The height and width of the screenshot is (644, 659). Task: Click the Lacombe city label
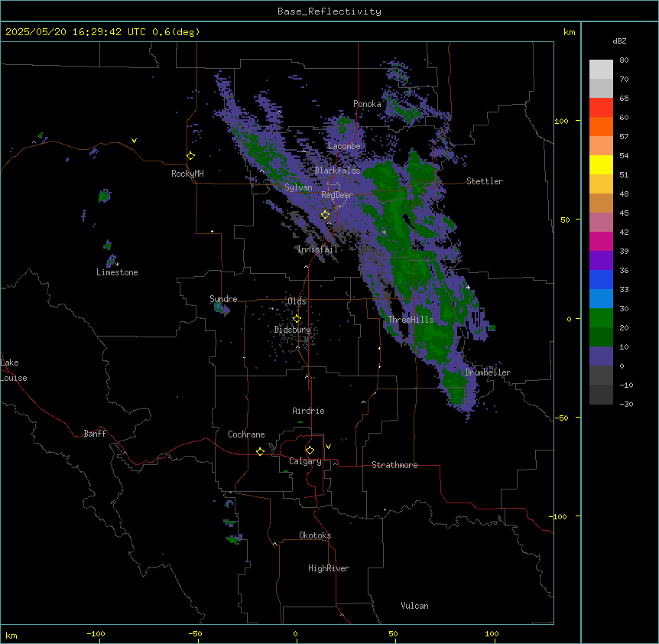click(344, 146)
